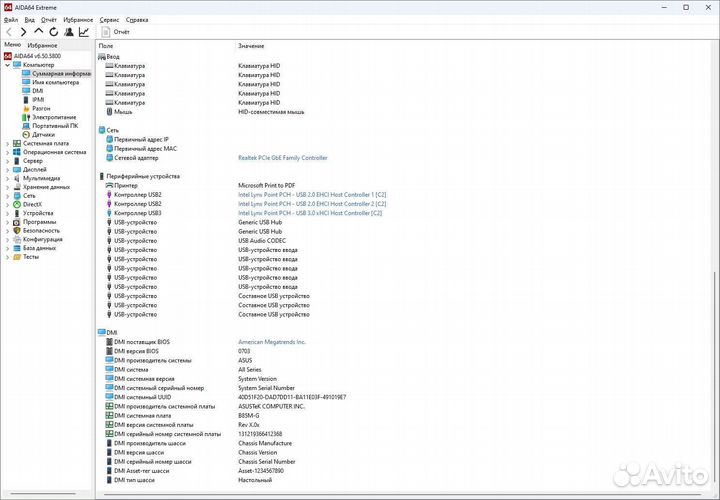Select Имя компьютера icon in tree
Viewport: 720px width, 500px height.
pos(26,82)
